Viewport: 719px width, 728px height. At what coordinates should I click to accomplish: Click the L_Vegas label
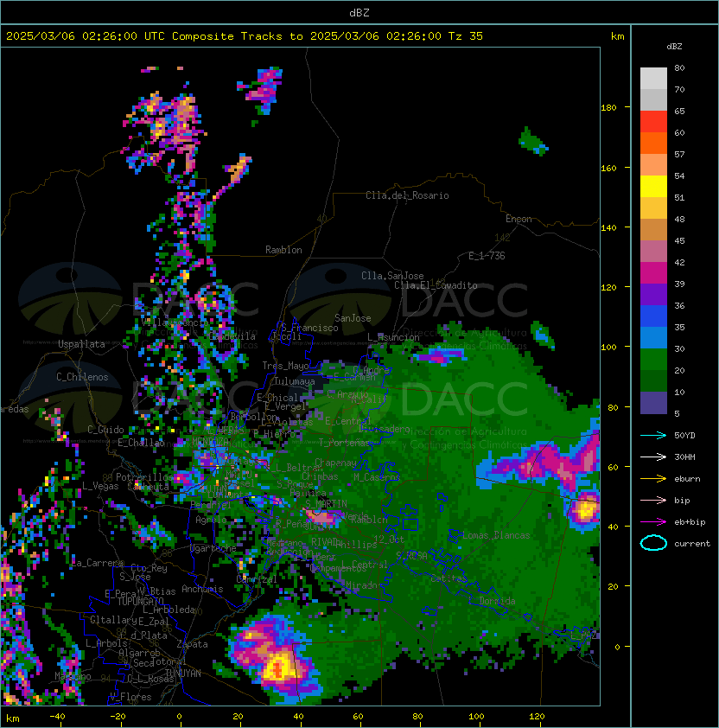(100, 486)
